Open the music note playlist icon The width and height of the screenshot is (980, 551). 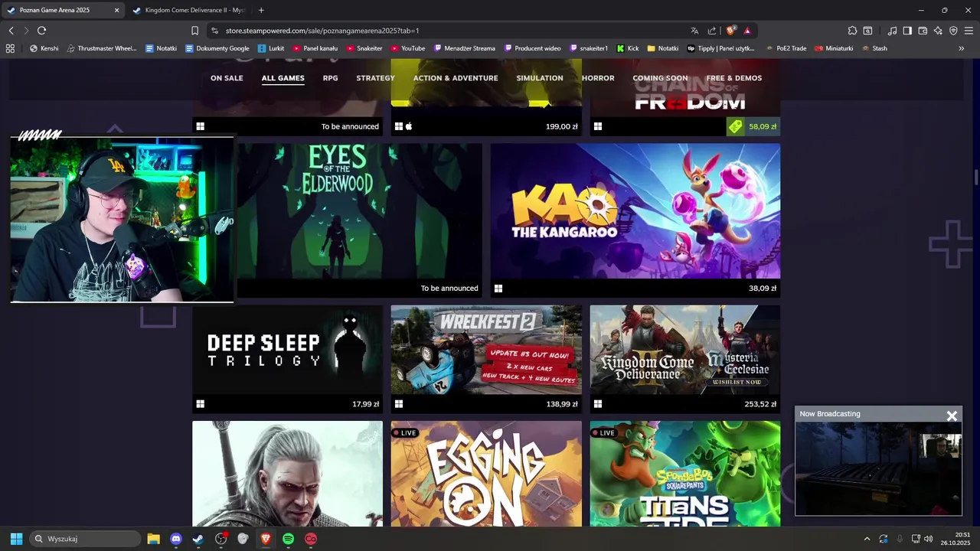click(892, 31)
